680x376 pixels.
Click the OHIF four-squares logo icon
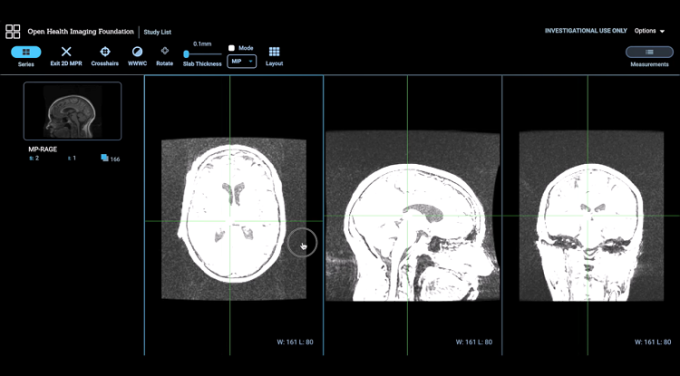click(x=13, y=31)
